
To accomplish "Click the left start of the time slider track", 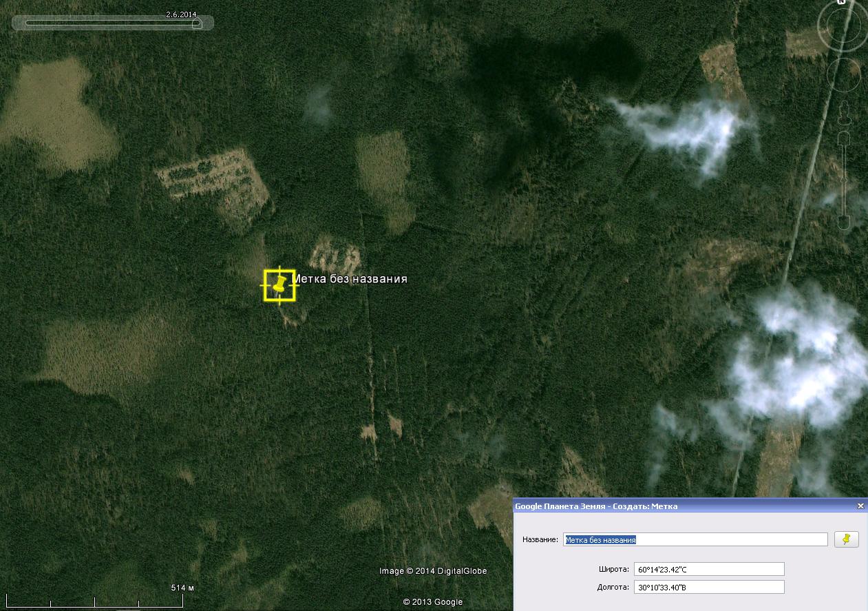I will point(28,23).
